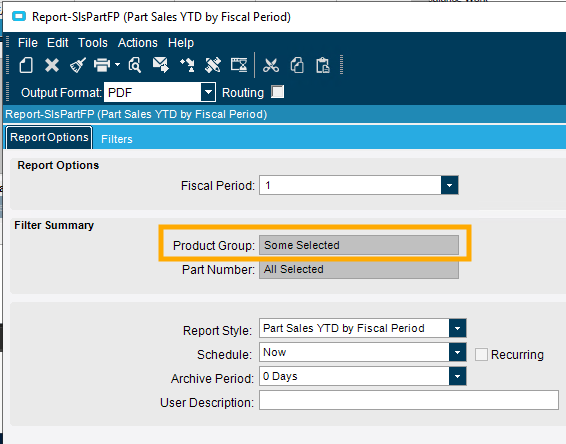Tick the Recurring checkbox
The image size is (566, 444).
point(481,354)
